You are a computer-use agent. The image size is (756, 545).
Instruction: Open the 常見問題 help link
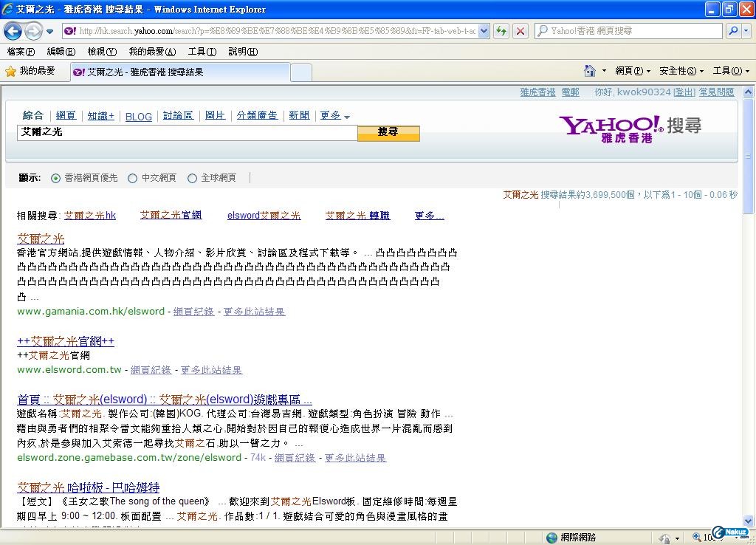pos(716,92)
